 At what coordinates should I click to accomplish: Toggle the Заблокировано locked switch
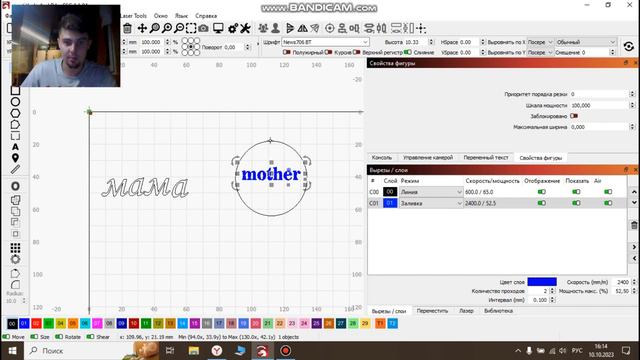pyautogui.click(x=574, y=116)
